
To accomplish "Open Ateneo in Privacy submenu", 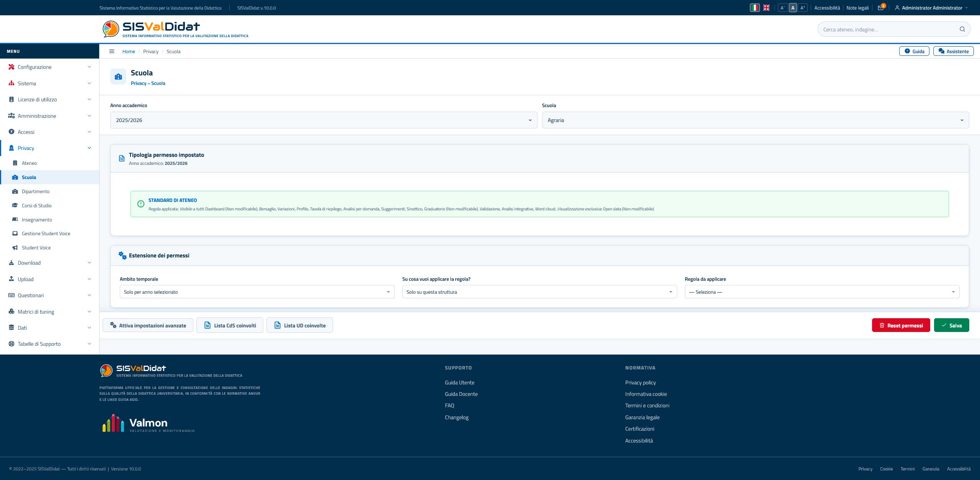I will click(50, 163).
